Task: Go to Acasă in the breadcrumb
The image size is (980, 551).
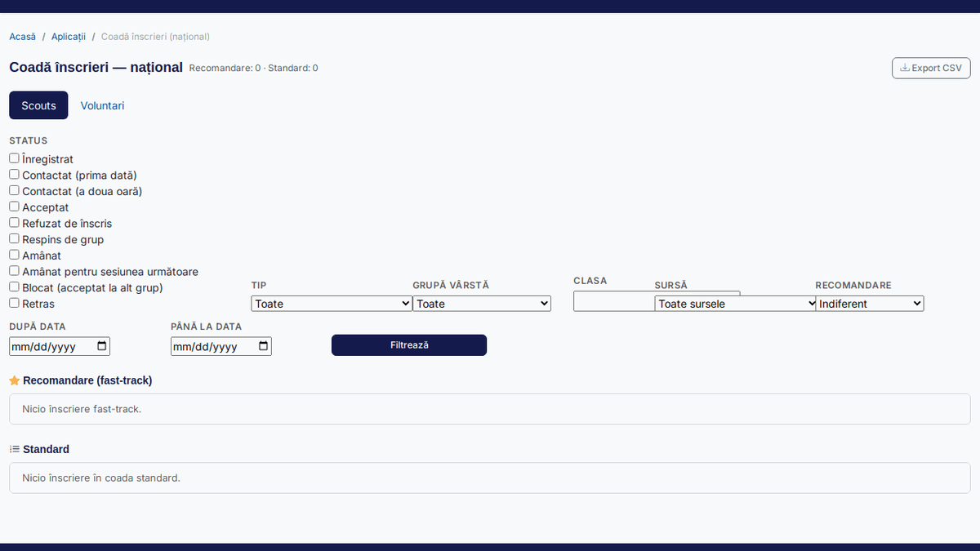Action: click(23, 37)
